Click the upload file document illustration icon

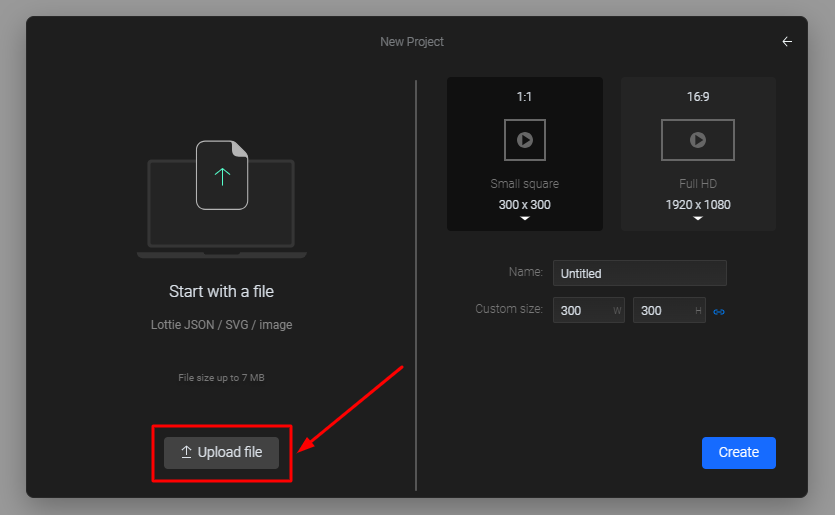(x=222, y=175)
